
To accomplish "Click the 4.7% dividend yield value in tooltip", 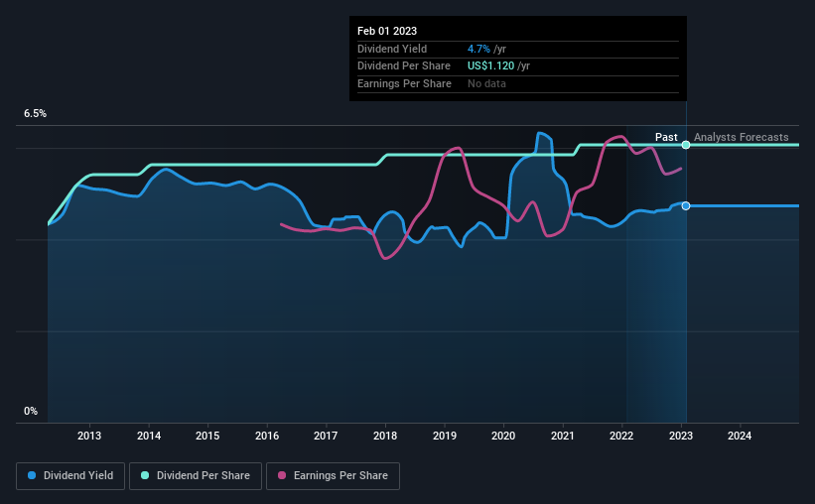I will tap(478, 49).
